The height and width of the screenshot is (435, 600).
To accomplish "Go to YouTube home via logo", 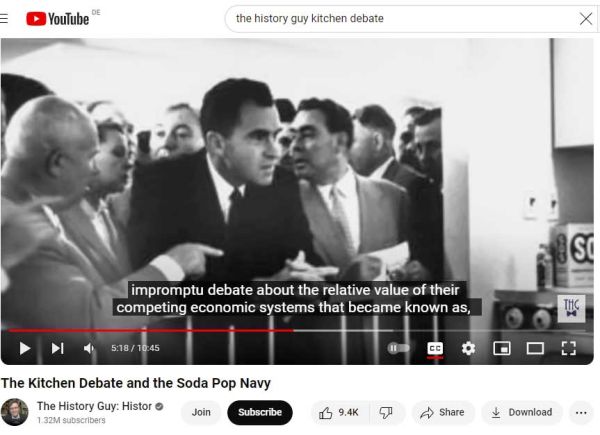I will coord(57,19).
